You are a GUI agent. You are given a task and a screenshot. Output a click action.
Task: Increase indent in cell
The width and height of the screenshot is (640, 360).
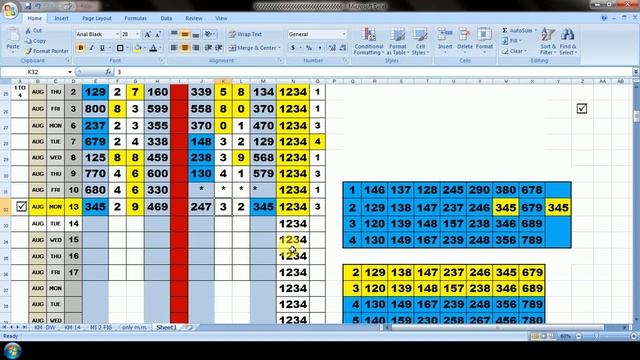219,48
